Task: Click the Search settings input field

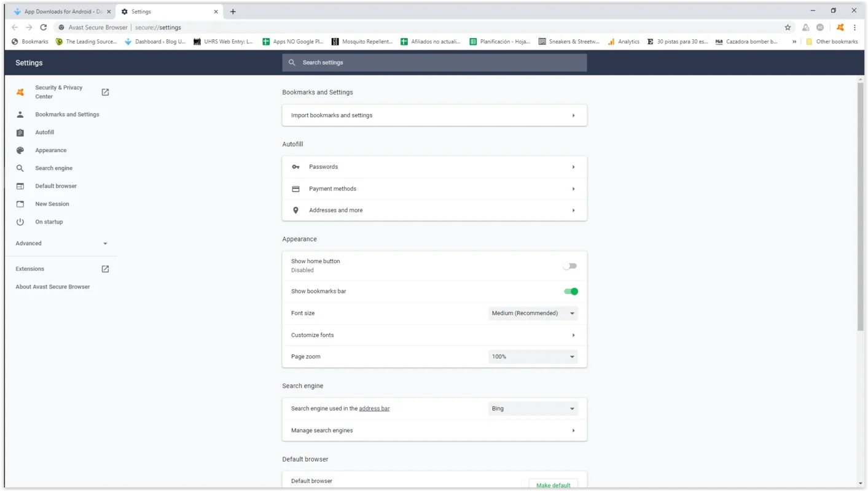Action: (x=434, y=63)
